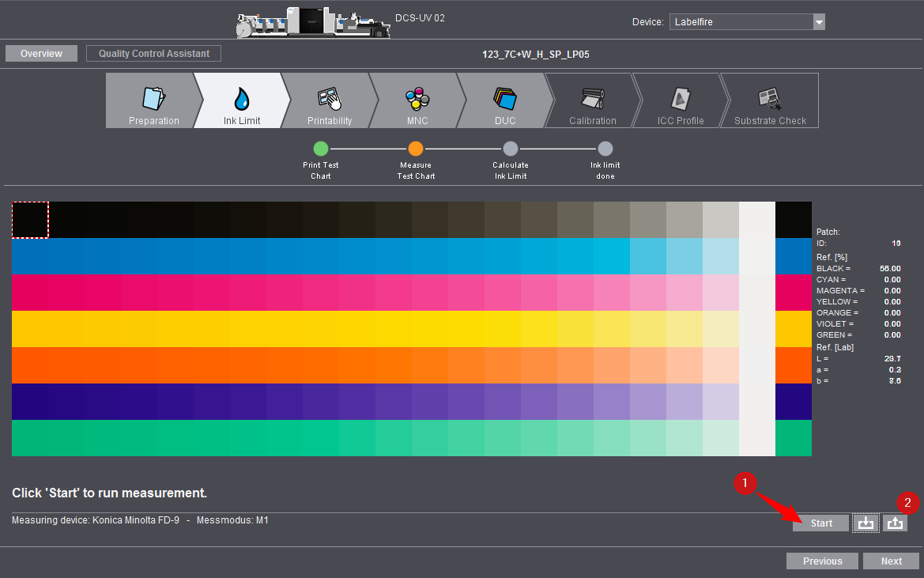Open the Quality Control Assistant tab
This screenshot has width=924, height=578.
(x=153, y=54)
